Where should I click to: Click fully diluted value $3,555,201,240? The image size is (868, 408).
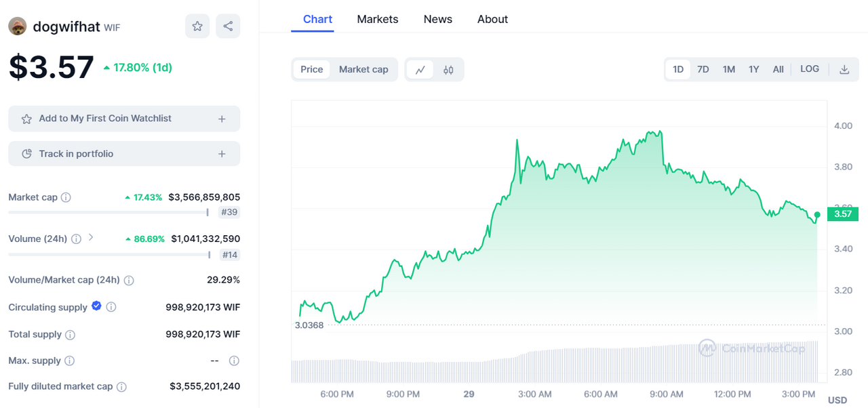tap(205, 386)
